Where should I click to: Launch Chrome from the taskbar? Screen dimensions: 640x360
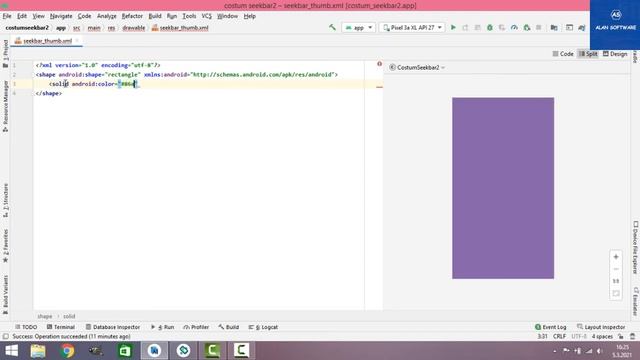[x=67, y=351]
